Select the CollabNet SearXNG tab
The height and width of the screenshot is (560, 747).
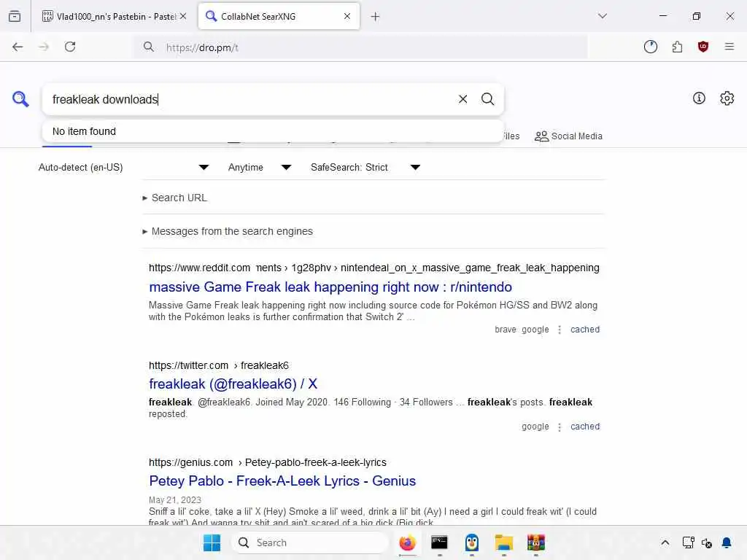(x=279, y=17)
